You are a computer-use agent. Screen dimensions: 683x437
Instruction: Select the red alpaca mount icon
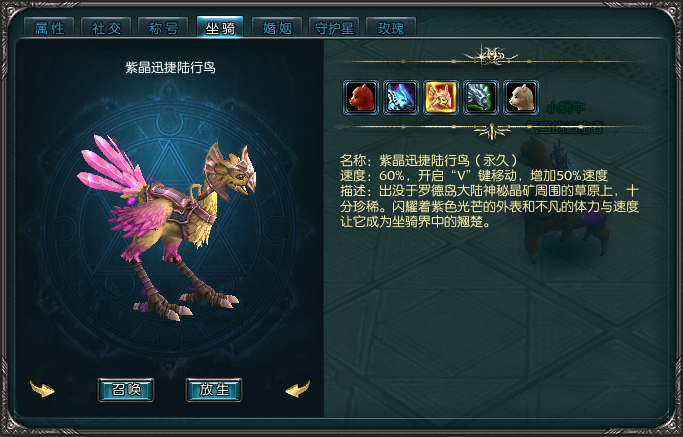click(x=361, y=98)
